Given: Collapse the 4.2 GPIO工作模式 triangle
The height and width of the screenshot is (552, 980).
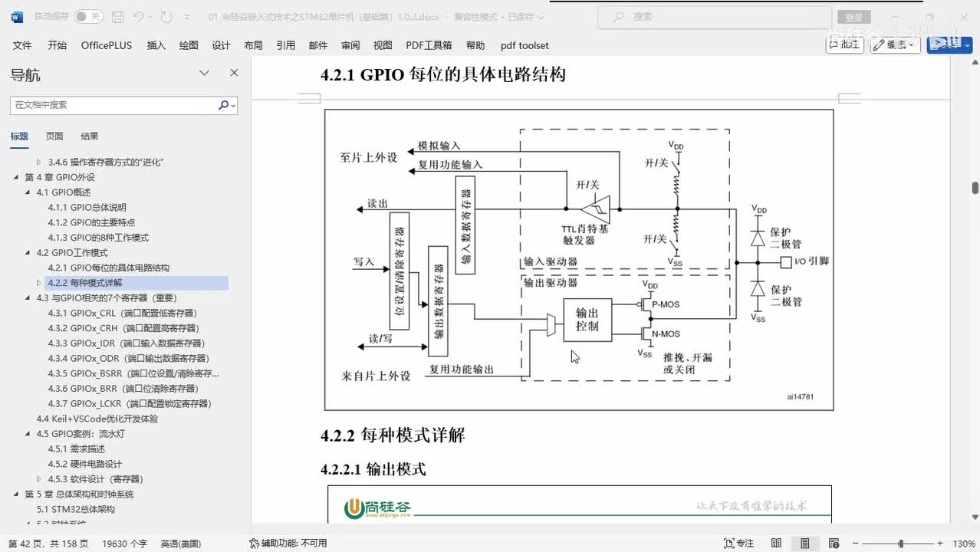Looking at the screenshot, I should coord(28,253).
